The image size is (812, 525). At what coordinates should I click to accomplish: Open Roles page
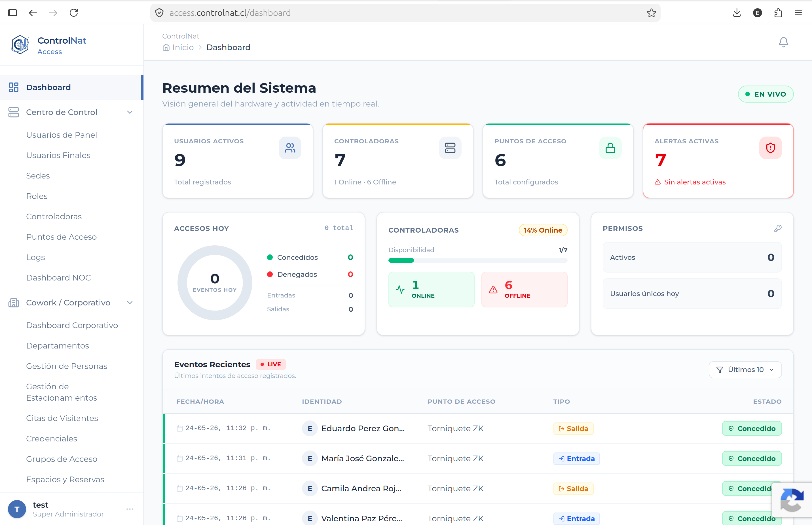37,196
